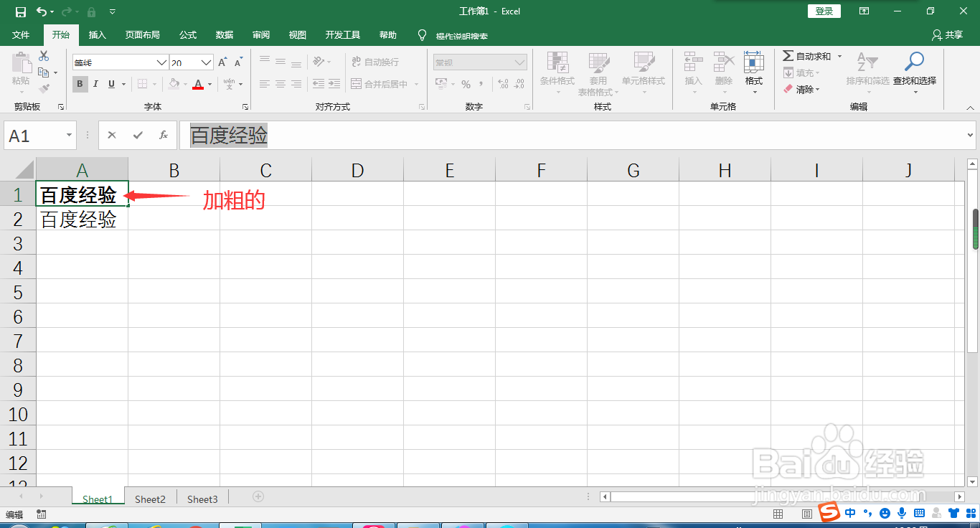Click the Save icon in quick access toolbar
The image size is (980, 528).
(x=20, y=11)
